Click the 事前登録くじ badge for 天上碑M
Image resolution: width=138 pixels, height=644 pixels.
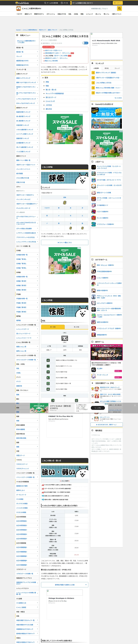coord(118,371)
